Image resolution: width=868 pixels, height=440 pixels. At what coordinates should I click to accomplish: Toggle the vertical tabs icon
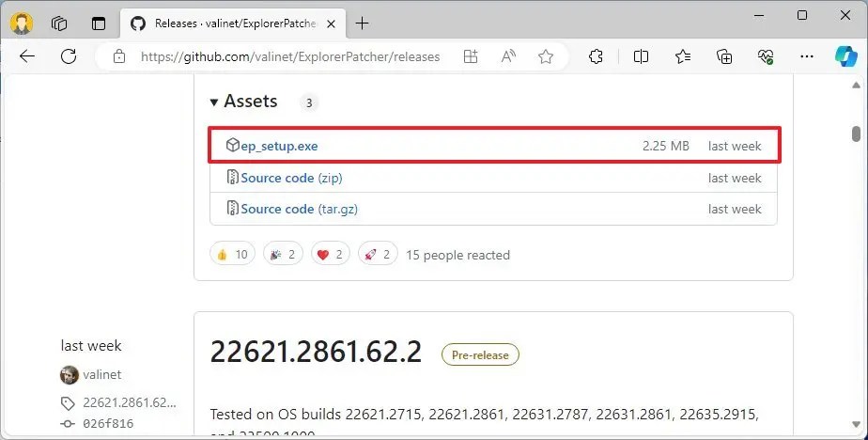tap(99, 24)
